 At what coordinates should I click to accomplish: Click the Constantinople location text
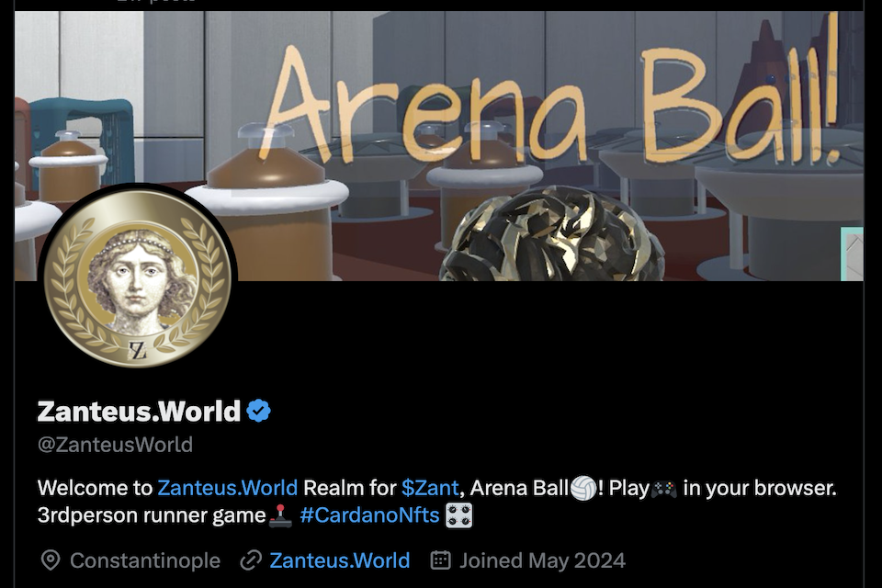[x=145, y=560]
